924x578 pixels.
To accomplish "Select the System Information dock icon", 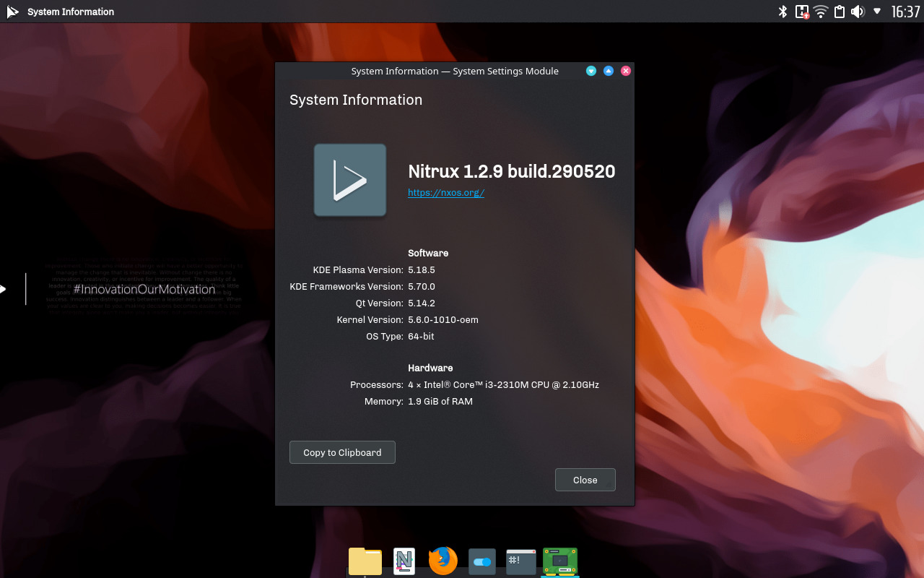I will [560, 561].
